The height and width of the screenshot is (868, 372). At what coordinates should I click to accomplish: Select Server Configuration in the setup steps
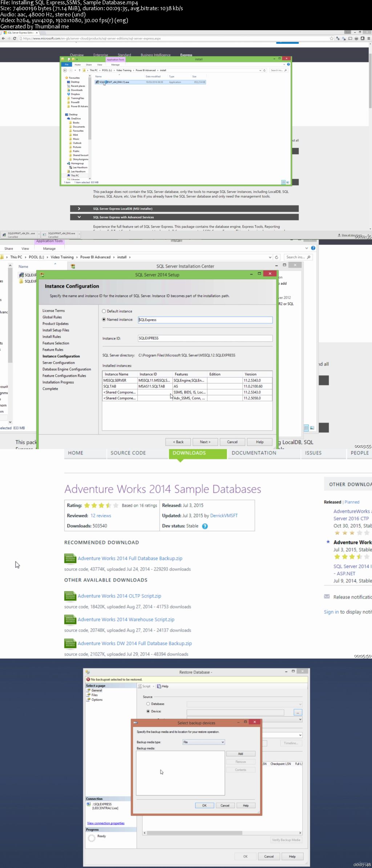tap(58, 363)
